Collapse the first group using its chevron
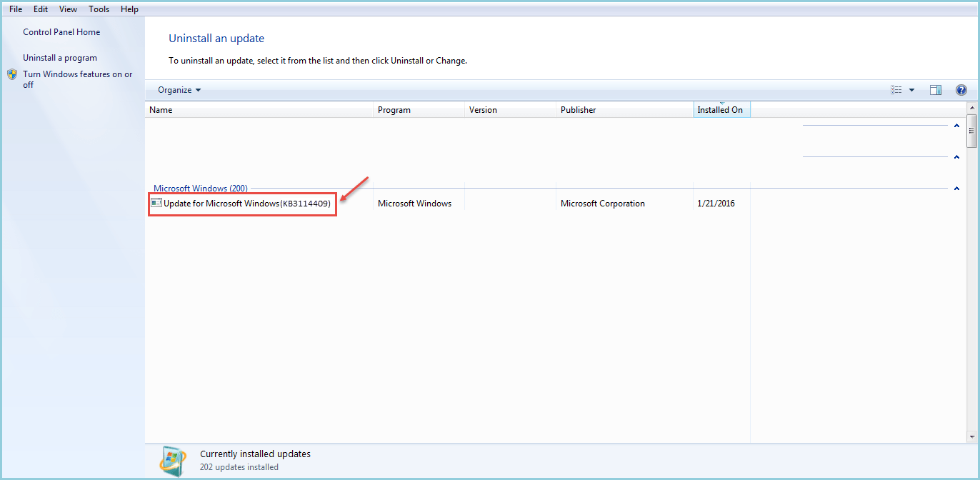Image resolution: width=980 pixels, height=480 pixels. tap(956, 126)
